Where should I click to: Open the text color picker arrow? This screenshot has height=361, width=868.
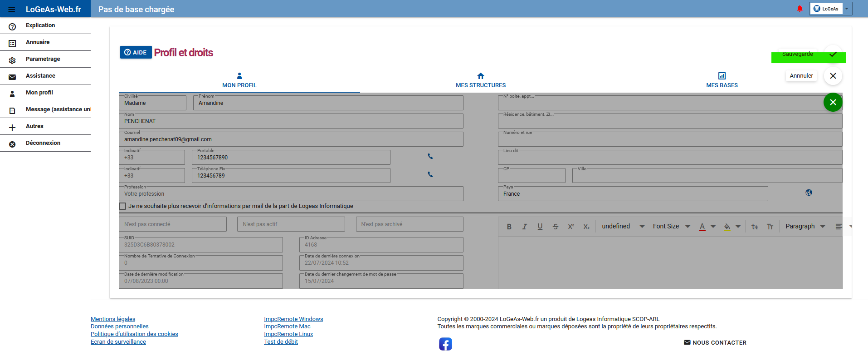713,227
